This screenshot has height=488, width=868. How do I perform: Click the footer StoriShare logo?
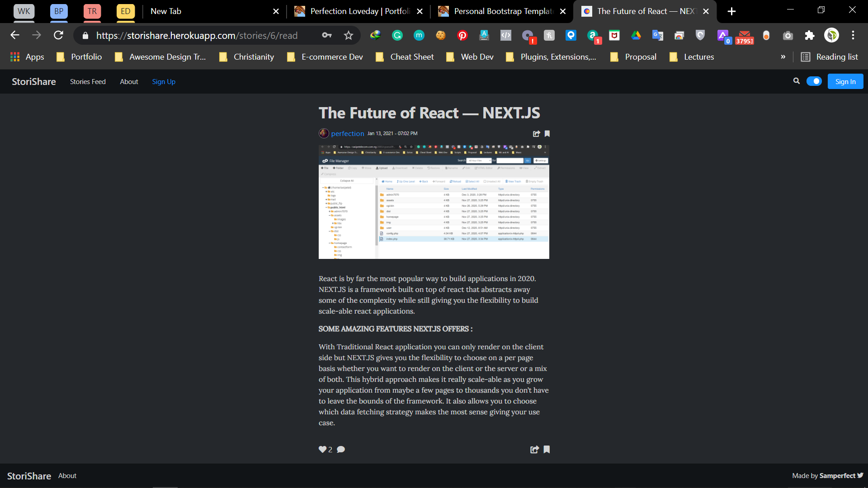click(29, 476)
